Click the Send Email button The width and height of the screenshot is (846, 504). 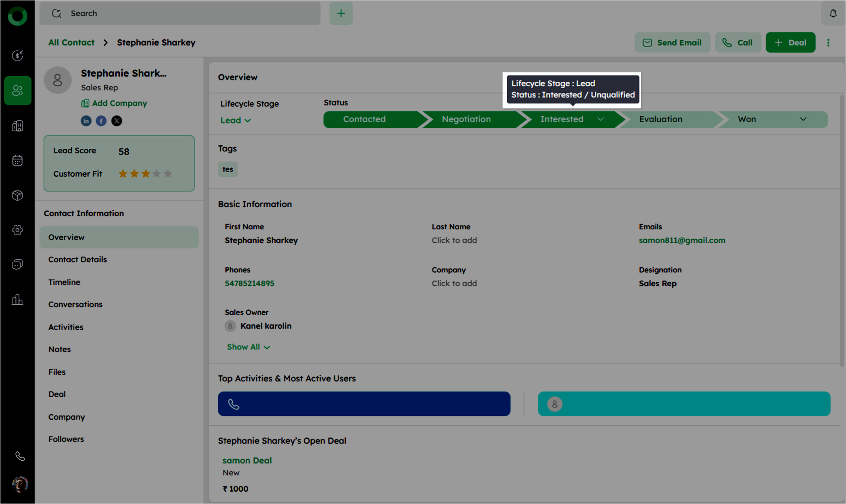[672, 43]
